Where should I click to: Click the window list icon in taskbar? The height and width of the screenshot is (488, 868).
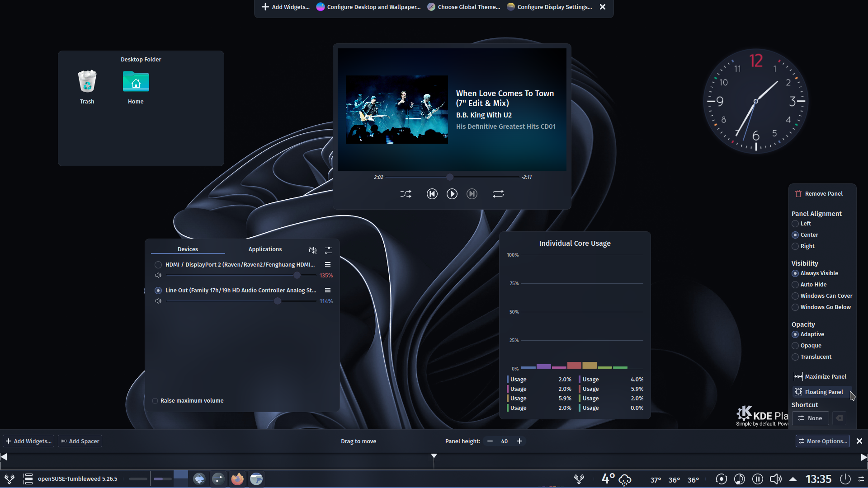pos(28,479)
